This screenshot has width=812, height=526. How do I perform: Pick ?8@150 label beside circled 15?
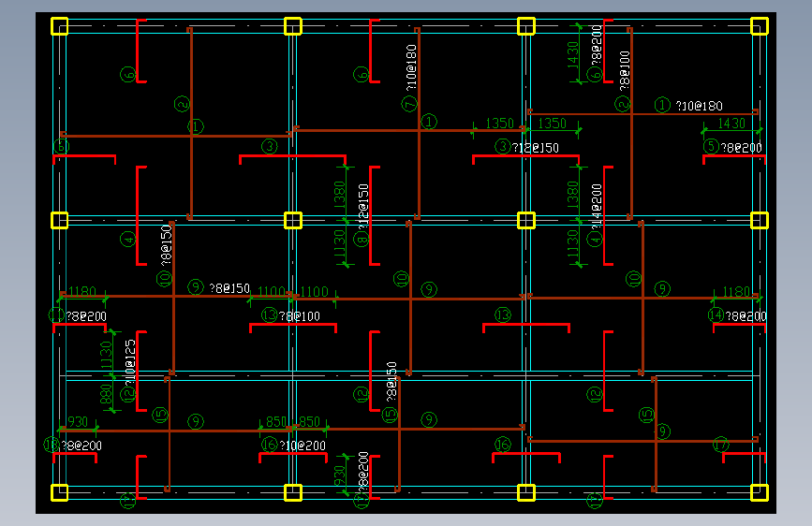click(x=391, y=382)
